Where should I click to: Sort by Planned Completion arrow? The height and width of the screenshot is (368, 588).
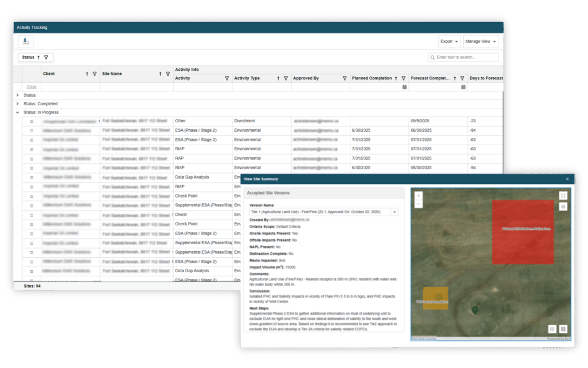tap(396, 78)
